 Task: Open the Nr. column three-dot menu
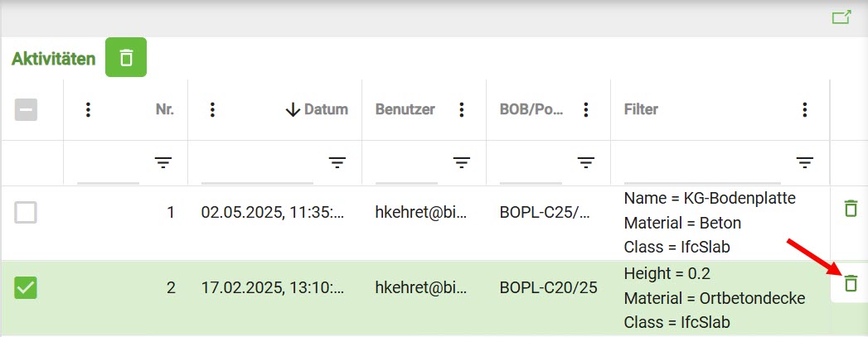89,109
